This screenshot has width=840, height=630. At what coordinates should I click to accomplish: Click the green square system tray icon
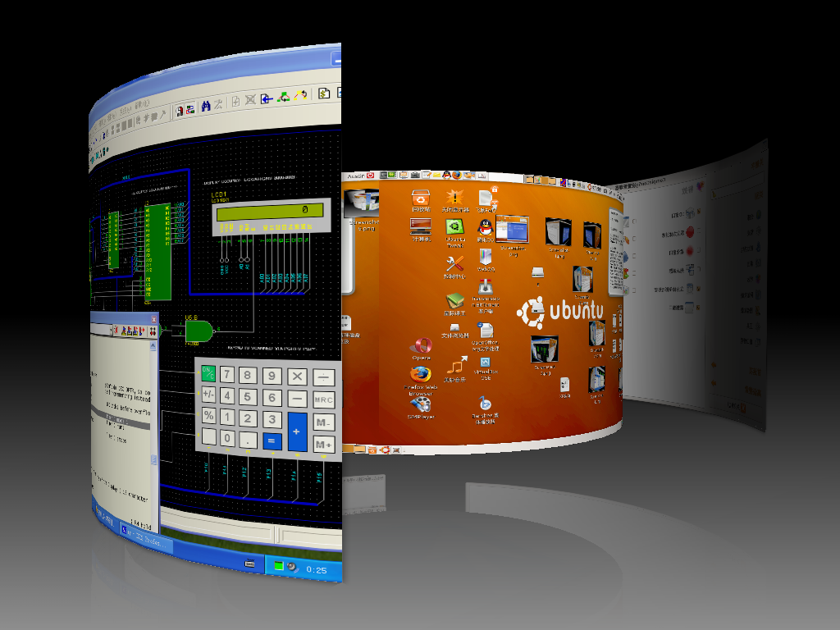tap(278, 566)
